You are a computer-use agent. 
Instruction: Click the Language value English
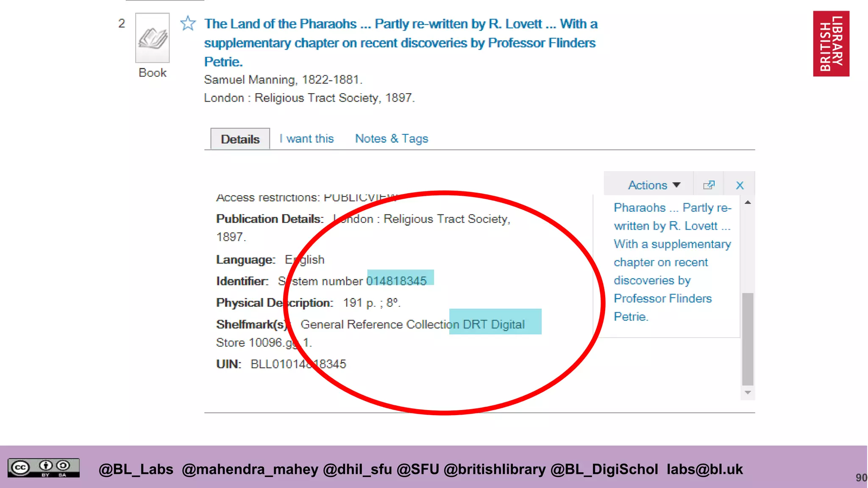tap(305, 259)
